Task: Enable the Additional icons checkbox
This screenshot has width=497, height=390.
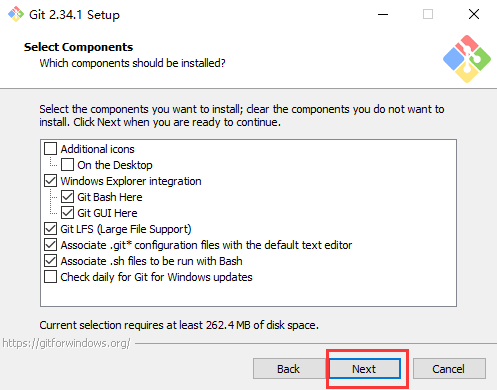Action: coord(50,149)
